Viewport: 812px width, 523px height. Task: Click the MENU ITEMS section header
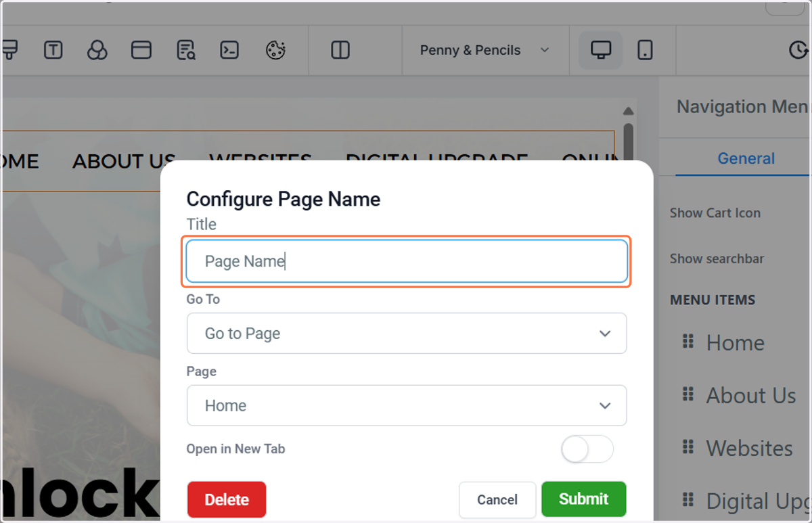(x=713, y=300)
